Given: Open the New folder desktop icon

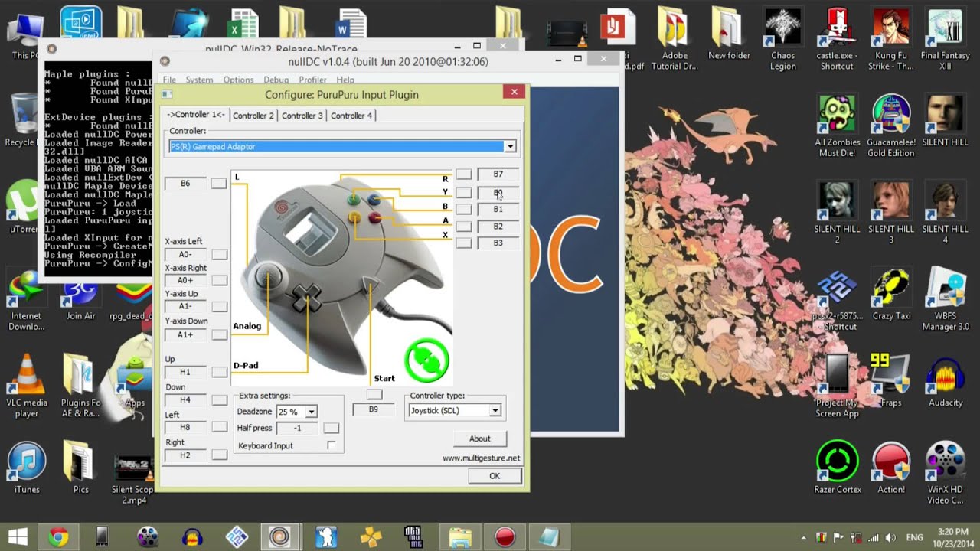Looking at the screenshot, I should [x=729, y=34].
